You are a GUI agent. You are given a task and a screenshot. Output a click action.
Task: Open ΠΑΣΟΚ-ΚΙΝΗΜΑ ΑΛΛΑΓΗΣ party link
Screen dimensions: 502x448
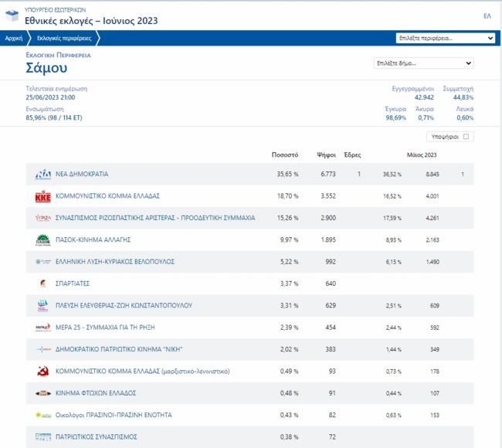click(93, 240)
